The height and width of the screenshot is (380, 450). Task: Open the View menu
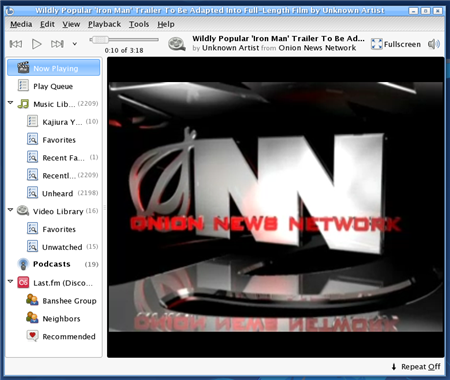click(x=71, y=24)
